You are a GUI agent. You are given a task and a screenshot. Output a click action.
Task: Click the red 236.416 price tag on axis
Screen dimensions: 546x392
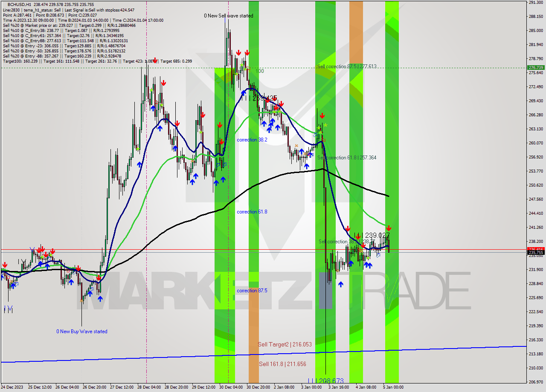(536, 249)
